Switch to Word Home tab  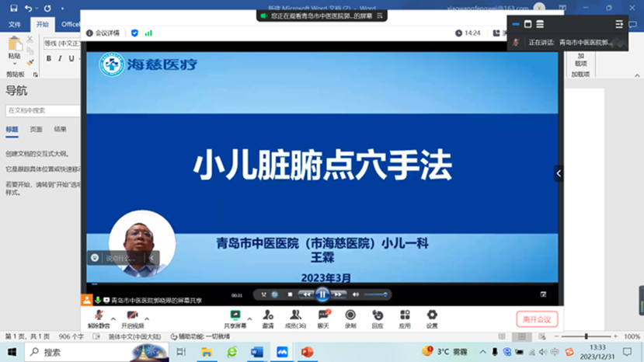pos(42,24)
